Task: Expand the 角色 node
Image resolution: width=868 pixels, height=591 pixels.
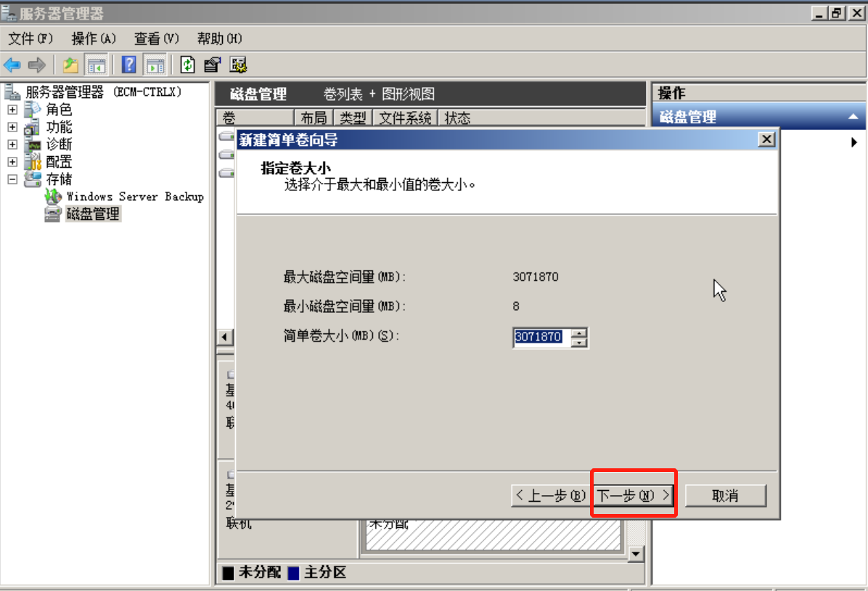Action: coord(12,110)
